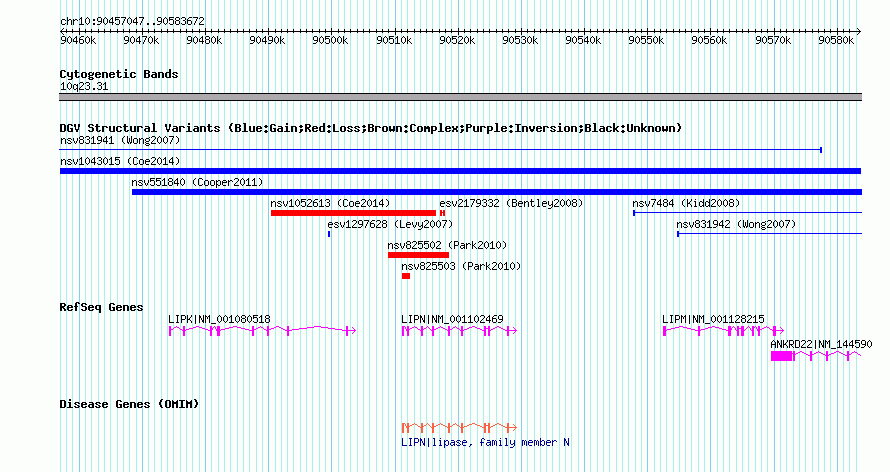Open nsv825503 (Park2010) label
The image size is (890, 472).
pos(461,266)
